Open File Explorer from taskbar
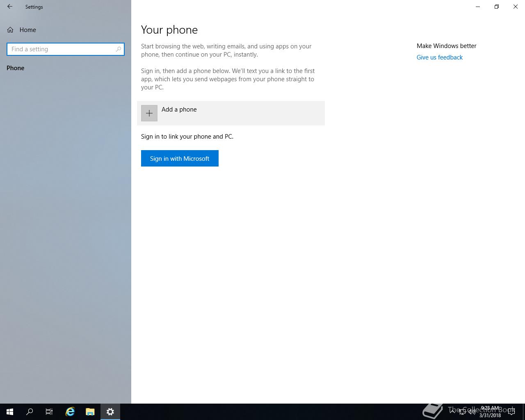 coord(90,412)
